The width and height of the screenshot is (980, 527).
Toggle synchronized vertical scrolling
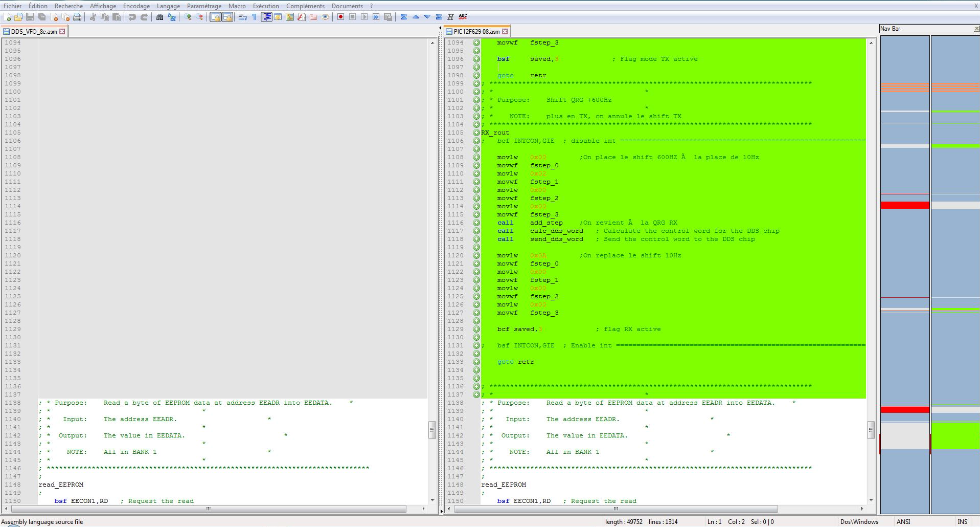click(x=215, y=17)
